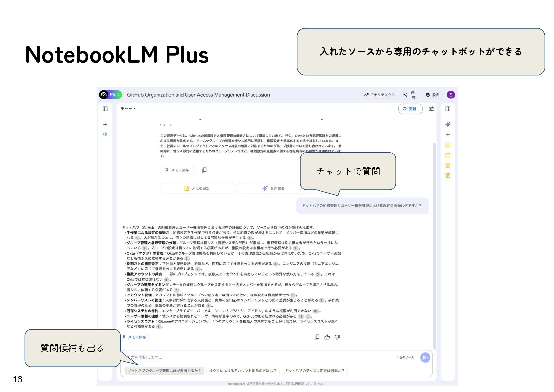554x392 pixels.
Task: Add a note with right sidebar plus icon
Action: [x=448, y=134]
